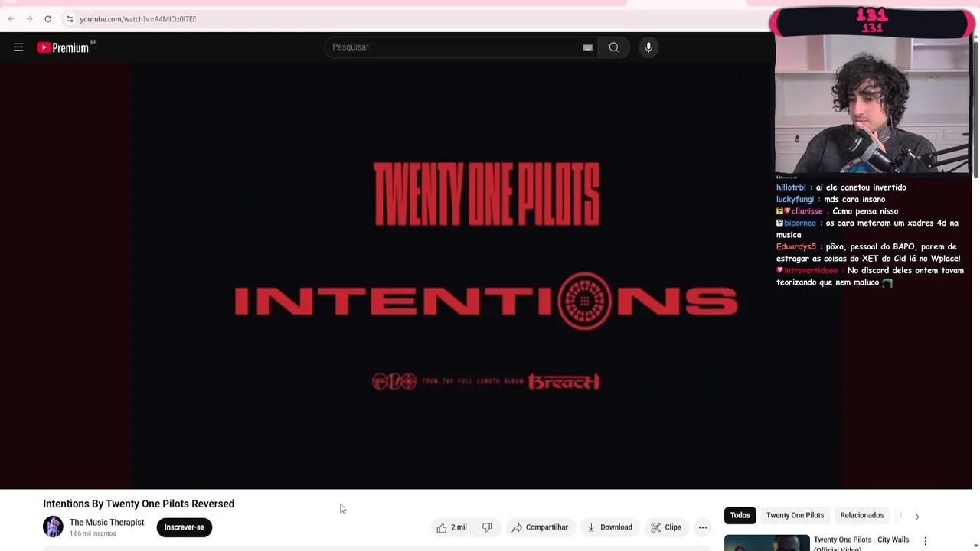The height and width of the screenshot is (551, 980).
Task: Reload the page with refresh icon
Action: [47, 19]
